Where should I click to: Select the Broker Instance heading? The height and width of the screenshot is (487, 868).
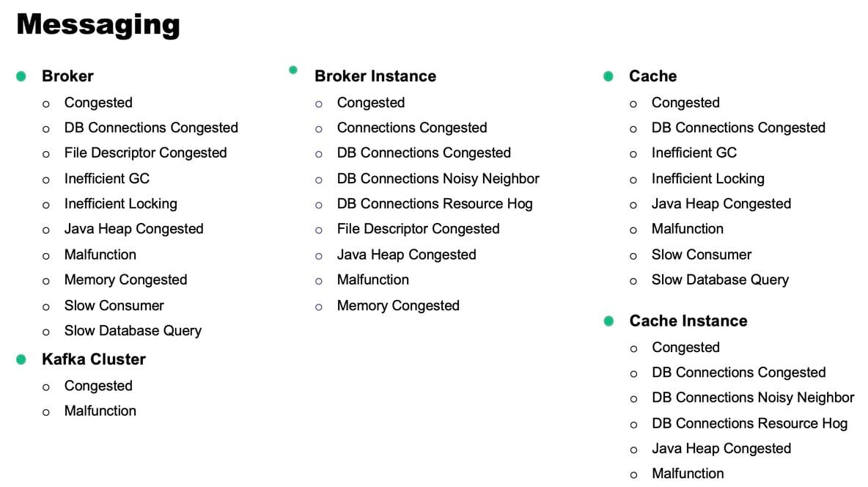(375, 76)
